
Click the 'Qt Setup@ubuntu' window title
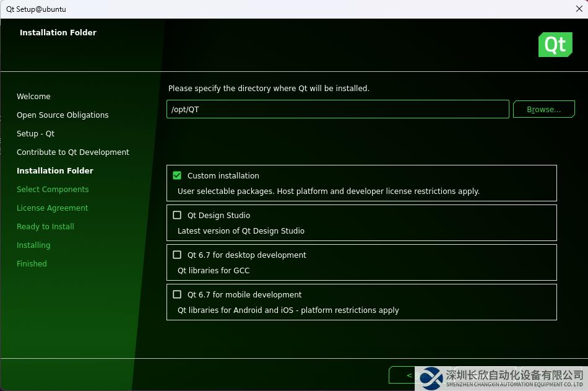click(36, 9)
